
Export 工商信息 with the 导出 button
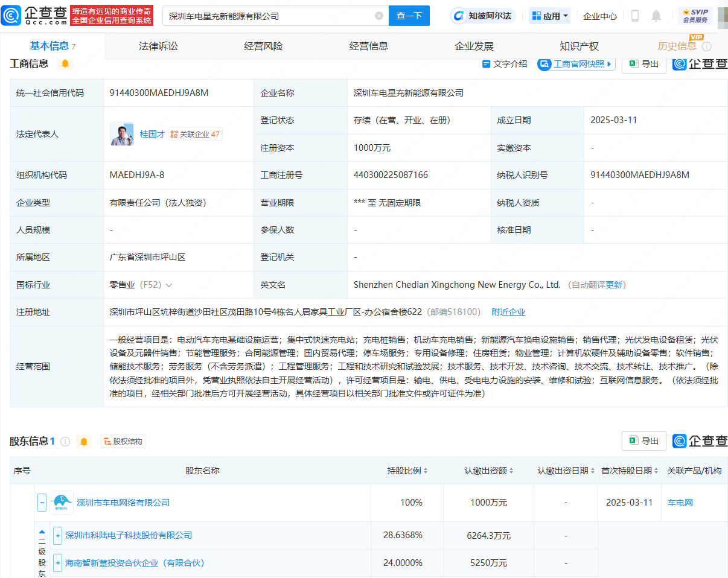[x=643, y=64]
